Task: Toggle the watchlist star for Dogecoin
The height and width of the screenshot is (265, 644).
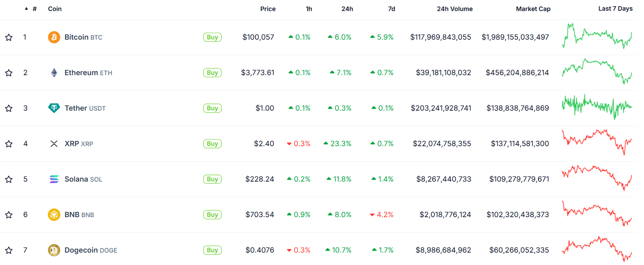Action: click(x=9, y=250)
